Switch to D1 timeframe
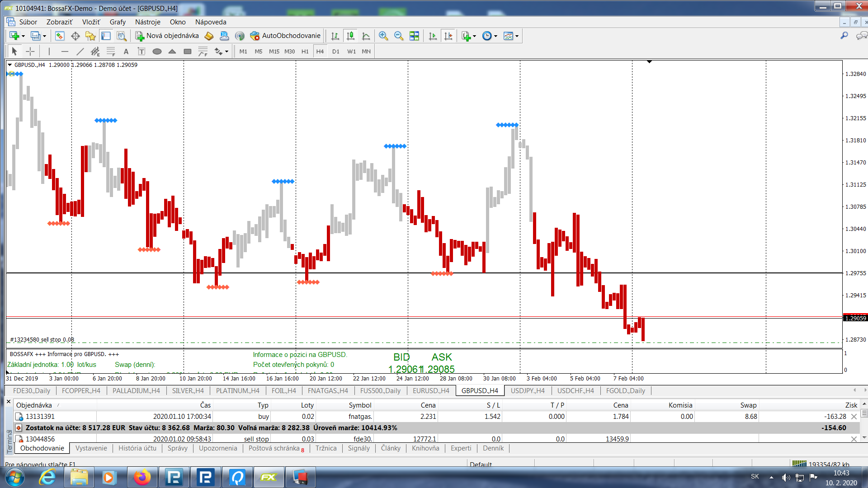 (x=335, y=52)
